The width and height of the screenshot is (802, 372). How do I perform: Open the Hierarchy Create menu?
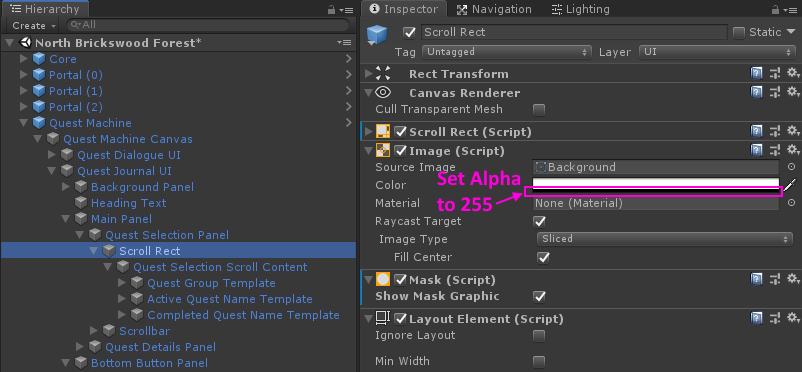[34, 25]
